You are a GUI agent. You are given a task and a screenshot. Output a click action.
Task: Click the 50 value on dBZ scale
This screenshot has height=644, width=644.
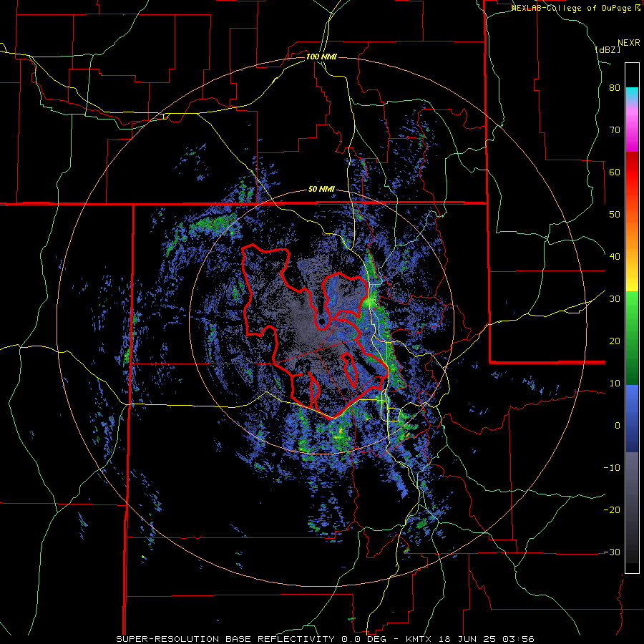tap(615, 215)
